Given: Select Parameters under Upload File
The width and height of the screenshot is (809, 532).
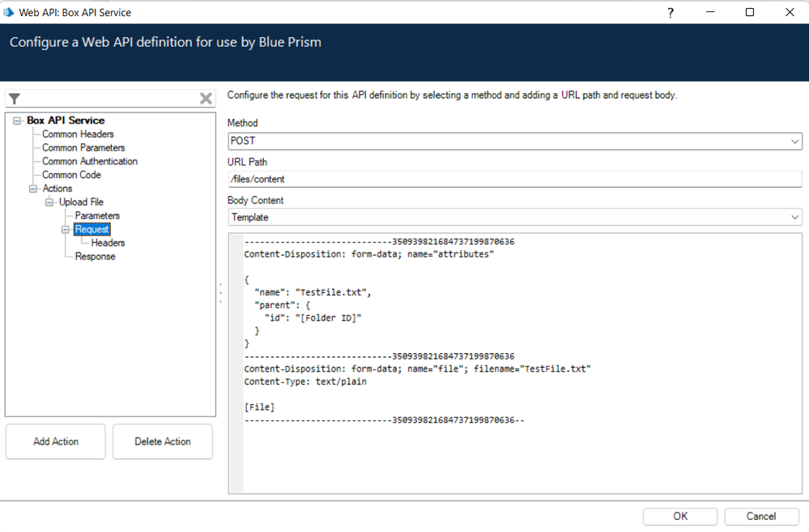Looking at the screenshot, I should pyautogui.click(x=97, y=216).
